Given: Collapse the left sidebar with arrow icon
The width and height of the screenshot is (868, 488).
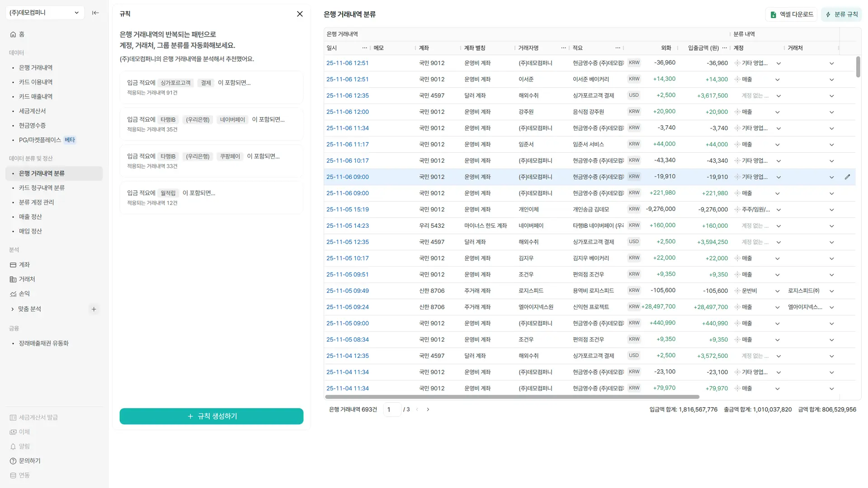Looking at the screenshot, I should pyautogui.click(x=95, y=13).
